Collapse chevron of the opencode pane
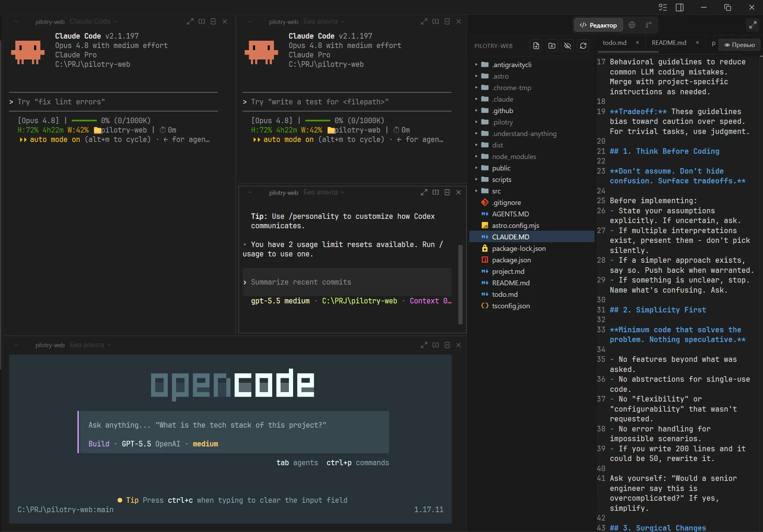The height and width of the screenshot is (532, 763). pos(16,345)
